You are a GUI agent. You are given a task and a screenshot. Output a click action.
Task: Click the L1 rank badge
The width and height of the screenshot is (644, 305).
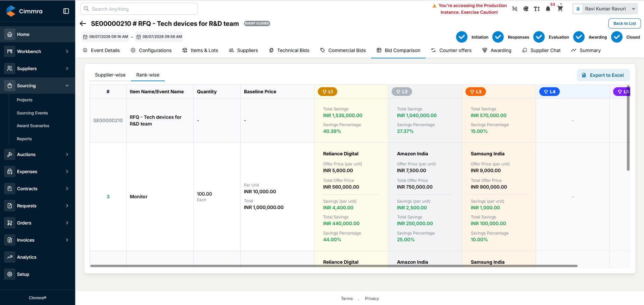[328, 92]
